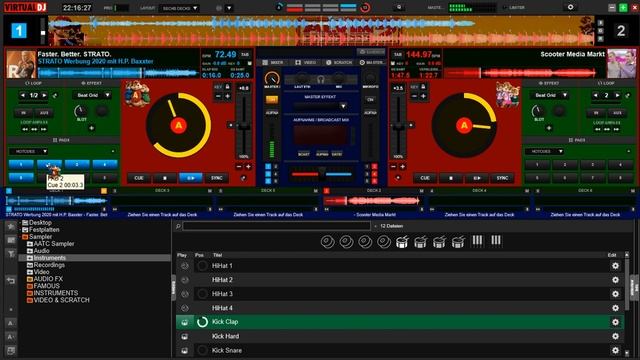Open the left deck Hotcues pads dropdown
The width and height of the screenshot is (640, 360).
click(x=29, y=151)
